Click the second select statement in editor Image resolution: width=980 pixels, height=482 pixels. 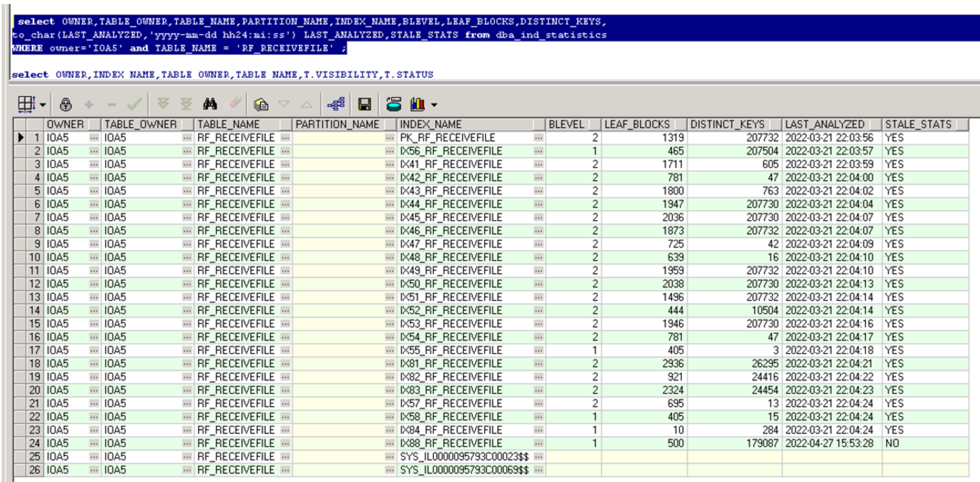[222, 75]
